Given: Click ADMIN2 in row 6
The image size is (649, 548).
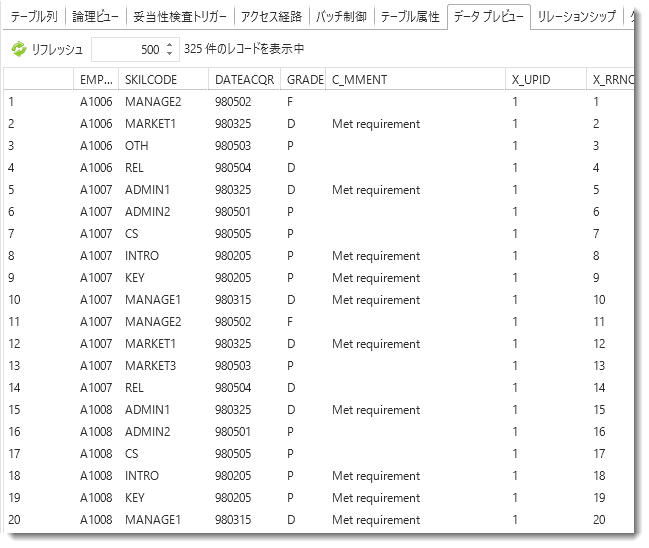Looking at the screenshot, I should 148,212.
